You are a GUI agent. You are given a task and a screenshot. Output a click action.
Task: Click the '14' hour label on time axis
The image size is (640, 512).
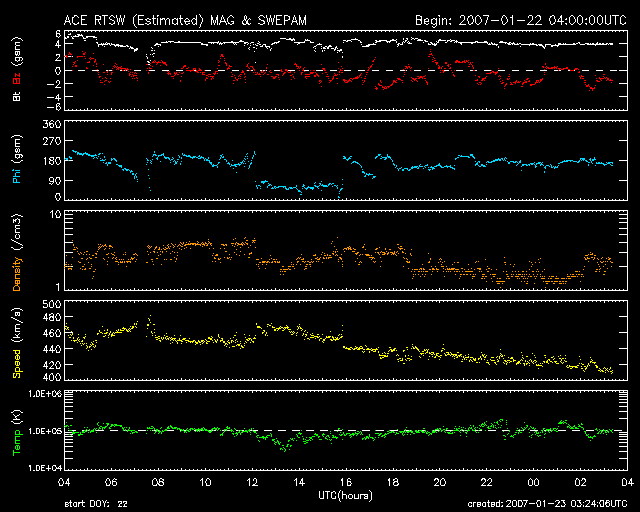(x=299, y=483)
